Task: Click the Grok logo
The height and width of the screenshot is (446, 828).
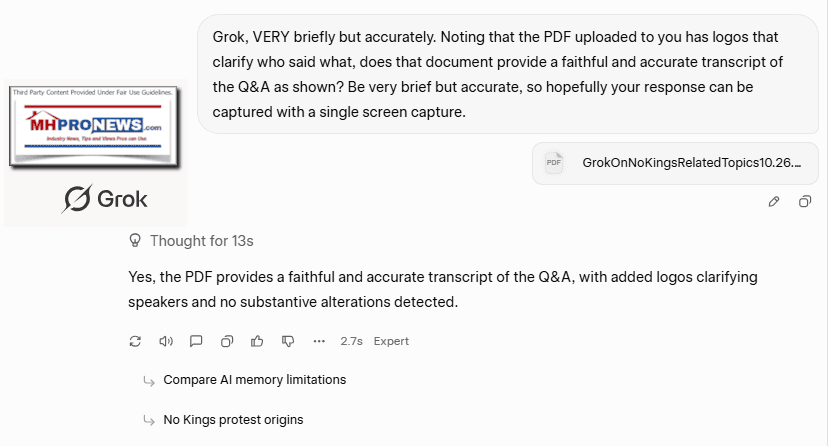Action: pos(104,199)
